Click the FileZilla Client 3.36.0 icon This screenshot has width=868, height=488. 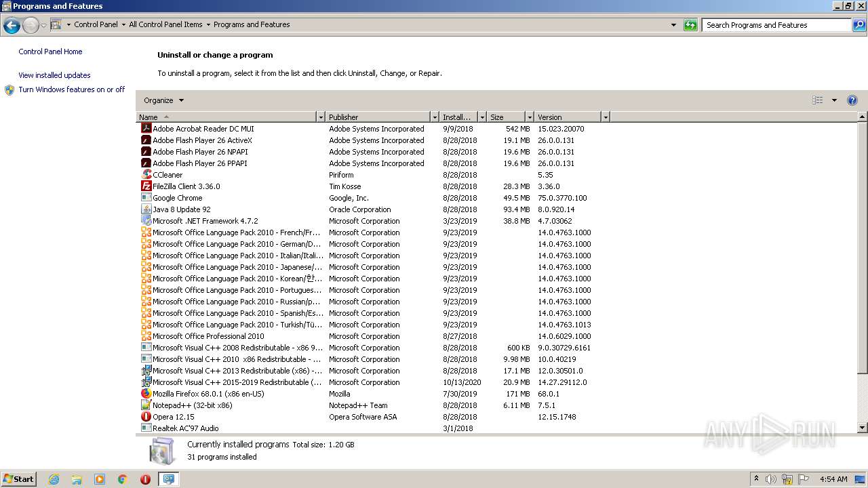pos(146,186)
